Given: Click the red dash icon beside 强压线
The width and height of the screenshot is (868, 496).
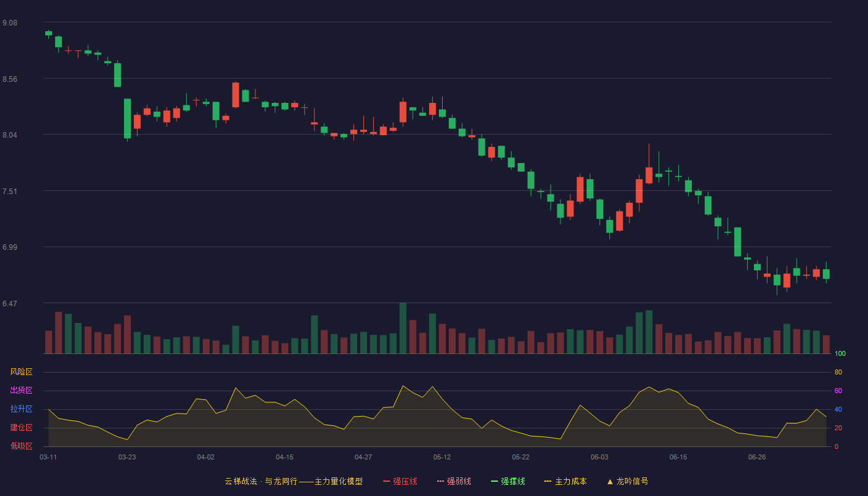Looking at the screenshot, I should tap(386, 481).
